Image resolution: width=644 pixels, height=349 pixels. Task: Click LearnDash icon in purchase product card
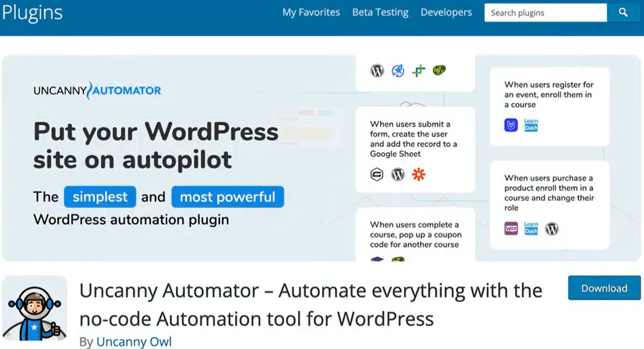pyautogui.click(x=531, y=228)
